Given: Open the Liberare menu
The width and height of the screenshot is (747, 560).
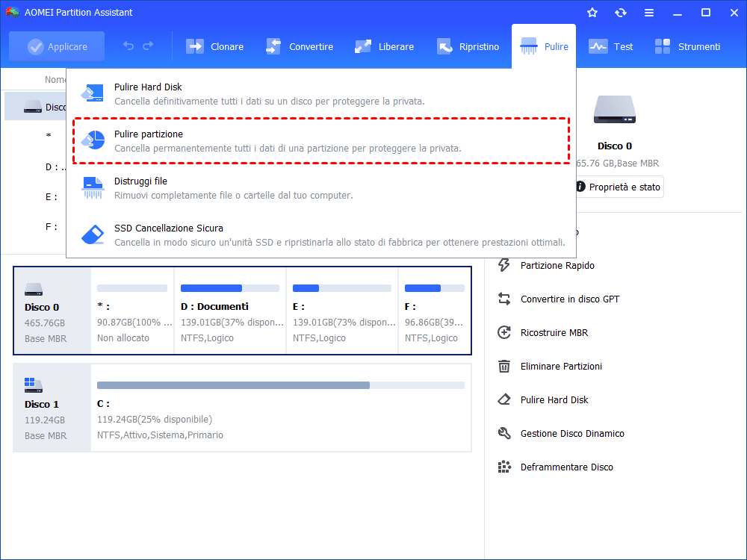Looking at the screenshot, I should [x=385, y=46].
